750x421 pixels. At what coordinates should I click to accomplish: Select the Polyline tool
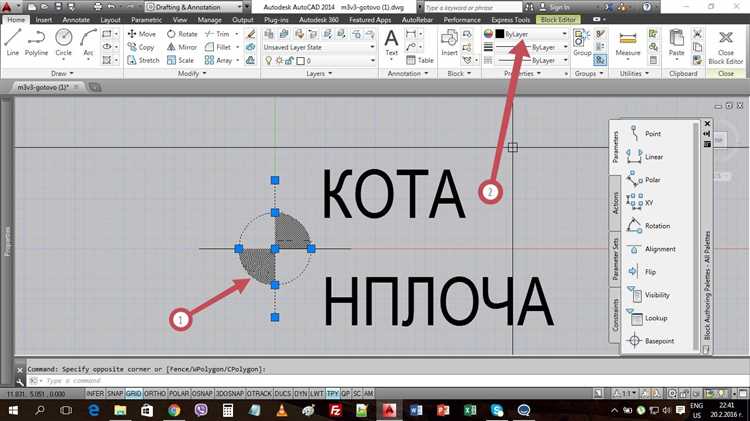coord(36,42)
